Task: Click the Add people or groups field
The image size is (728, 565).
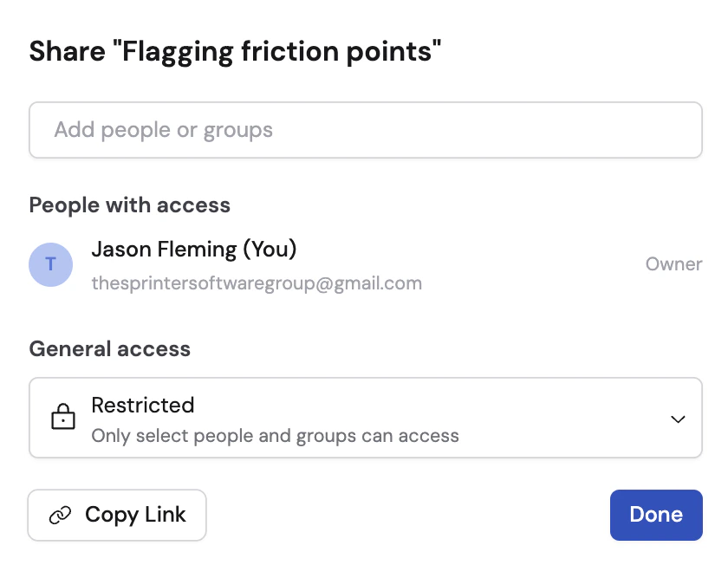Action: pos(364,130)
